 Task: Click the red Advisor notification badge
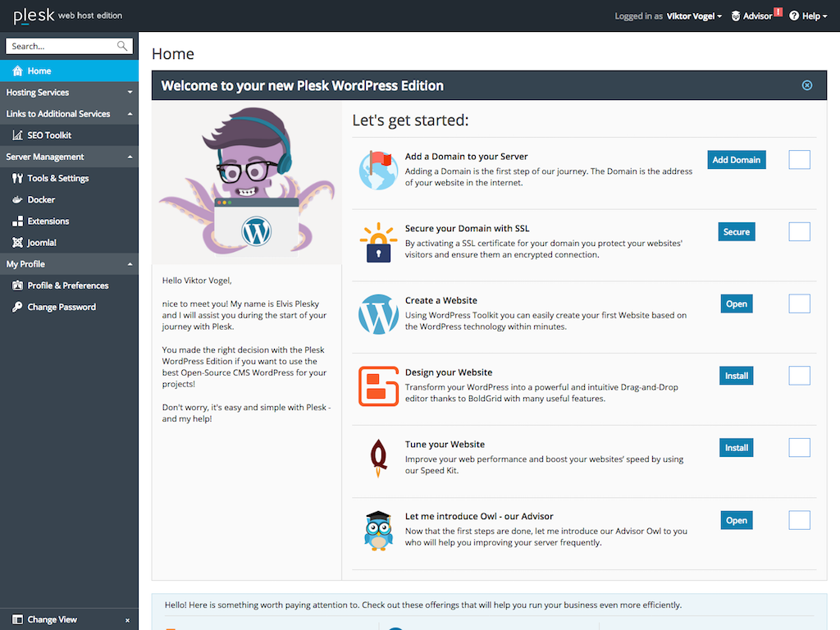(x=778, y=11)
